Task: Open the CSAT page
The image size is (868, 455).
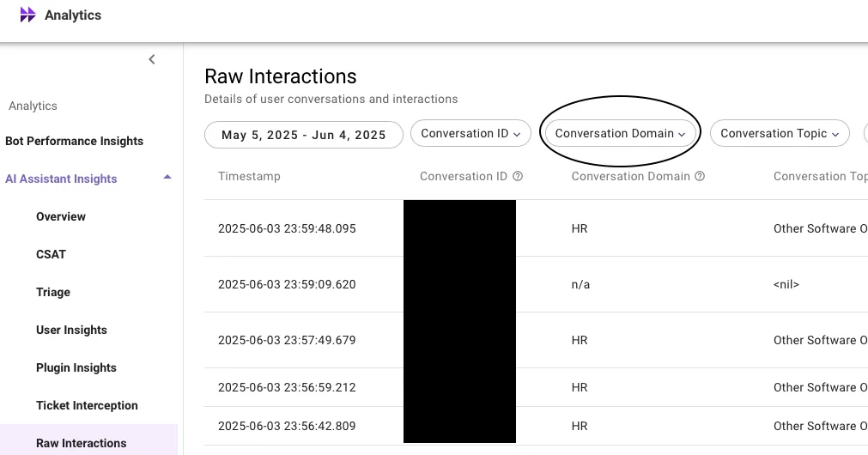Action: pyautogui.click(x=51, y=254)
